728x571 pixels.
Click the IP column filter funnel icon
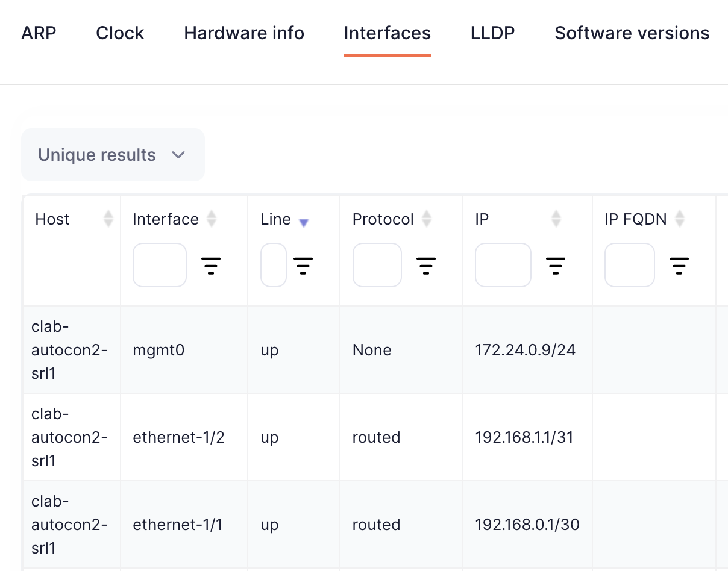pos(555,265)
